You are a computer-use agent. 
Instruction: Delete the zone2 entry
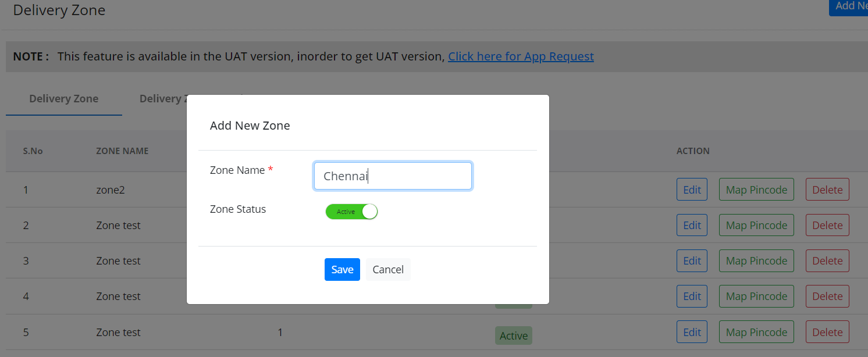827,190
